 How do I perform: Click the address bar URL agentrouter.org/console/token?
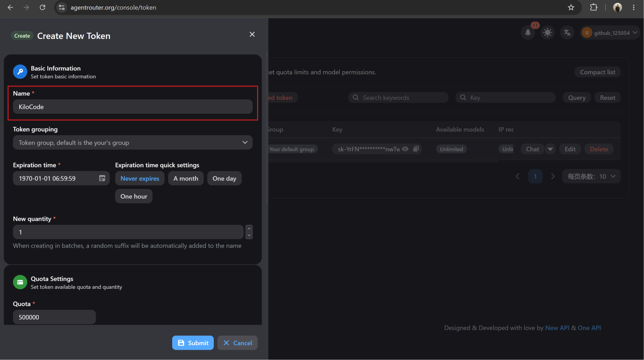pyautogui.click(x=113, y=7)
